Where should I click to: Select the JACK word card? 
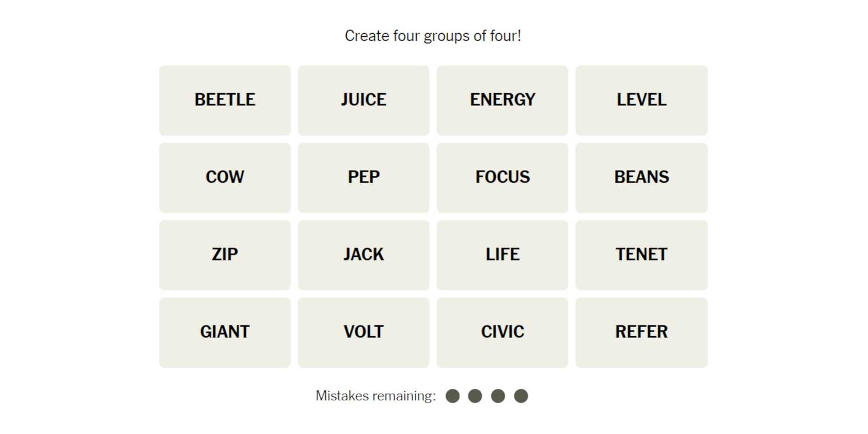[x=364, y=255]
